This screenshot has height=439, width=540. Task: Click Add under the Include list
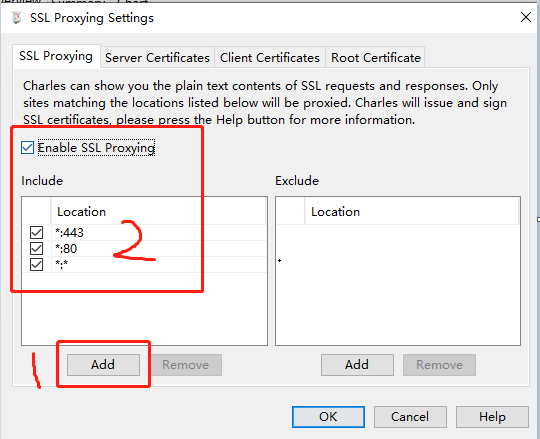click(103, 365)
